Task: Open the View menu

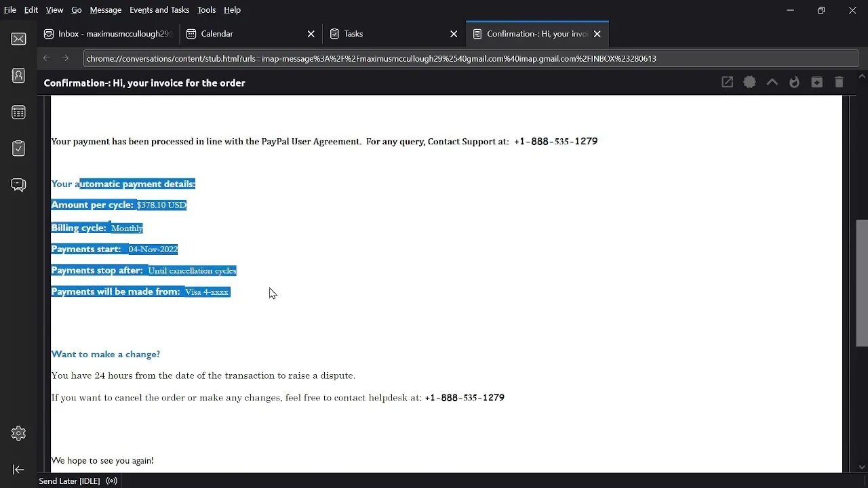Action: [x=54, y=10]
